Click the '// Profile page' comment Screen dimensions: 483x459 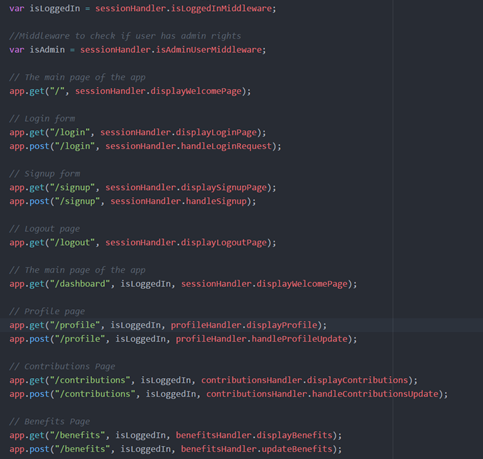coord(47,312)
